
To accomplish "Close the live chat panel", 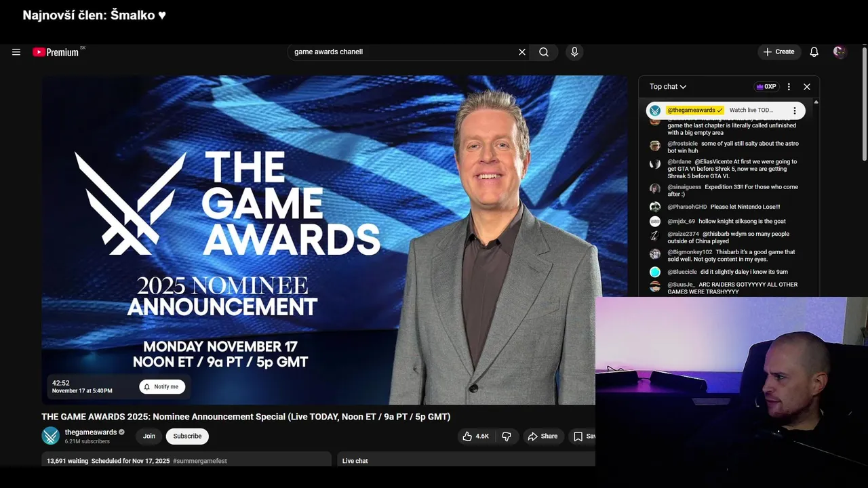I will pos(807,87).
